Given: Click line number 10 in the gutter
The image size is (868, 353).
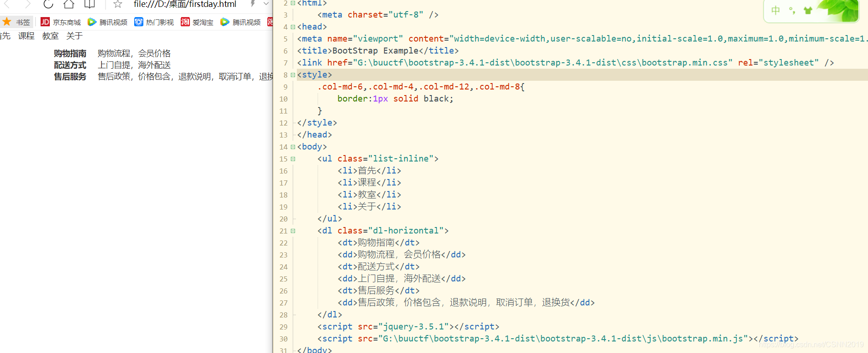Looking at the screenshot, I should click(x=283, y=99).
